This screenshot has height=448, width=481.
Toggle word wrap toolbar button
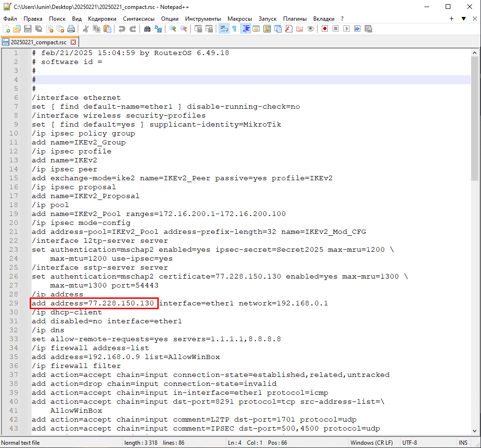[224, 29]
